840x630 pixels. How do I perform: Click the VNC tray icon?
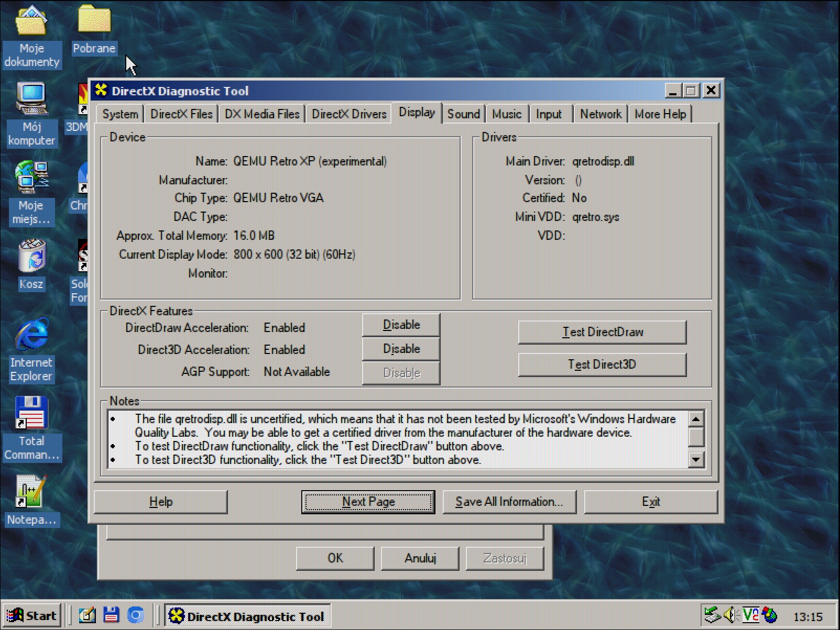(750, 615)
